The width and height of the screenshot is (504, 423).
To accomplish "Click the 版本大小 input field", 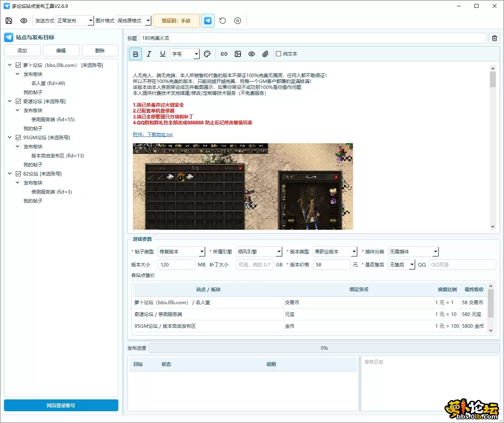I will pyautogui.click(x=176, y=265).
